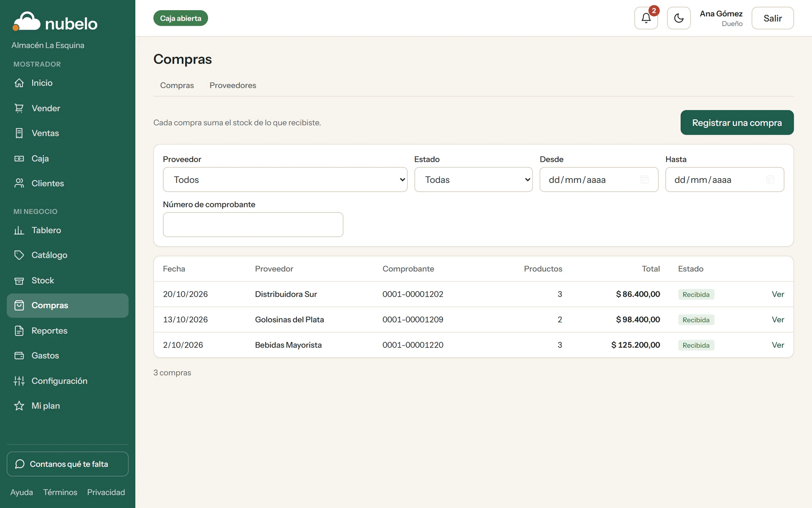View the Golosinas del Plata purchase
Image resolution: width=812 pixels, height=508 pixels.
pos(778,320)
